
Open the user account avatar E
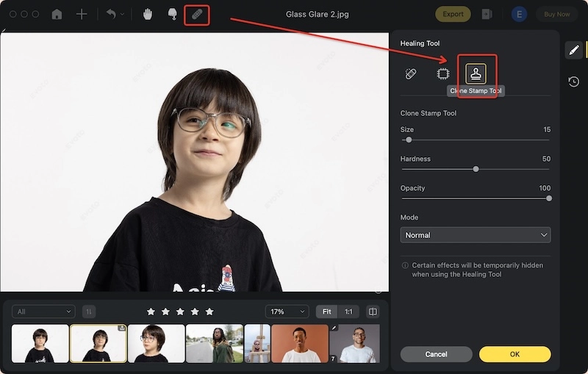[519, 14]
